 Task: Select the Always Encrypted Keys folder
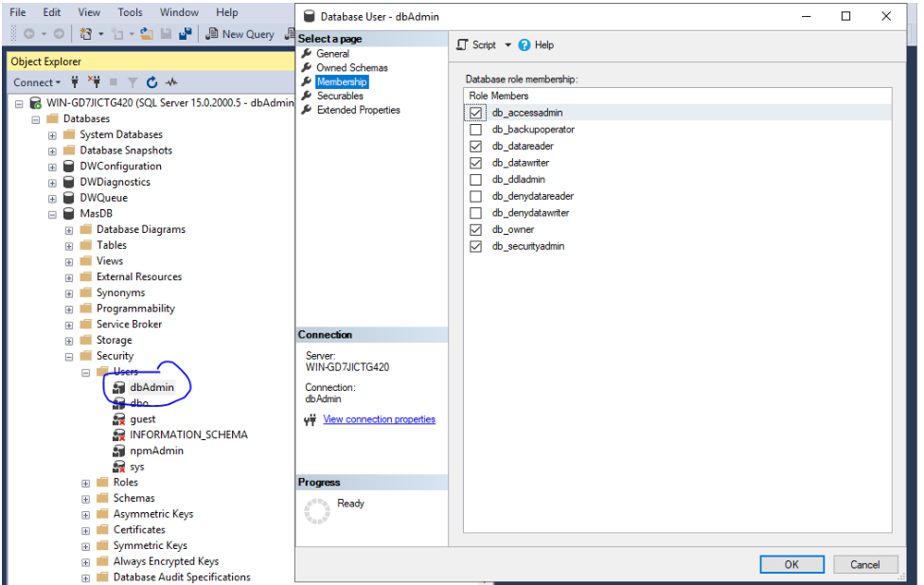coord(166,561)
